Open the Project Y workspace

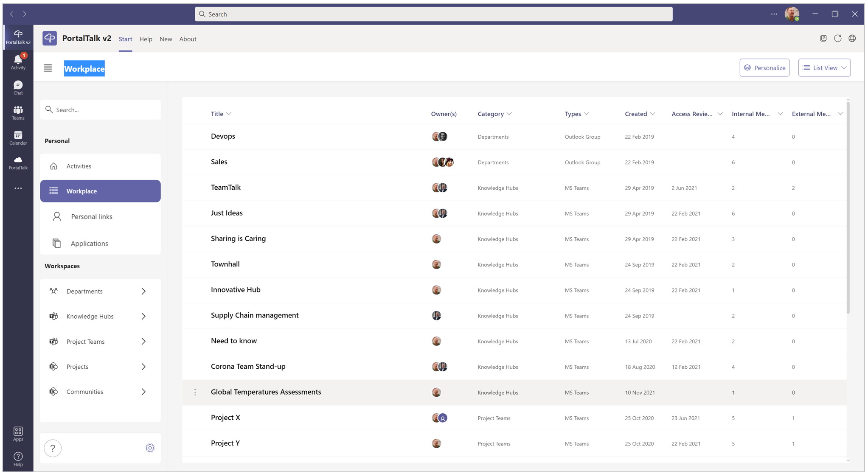click(225, 443)
